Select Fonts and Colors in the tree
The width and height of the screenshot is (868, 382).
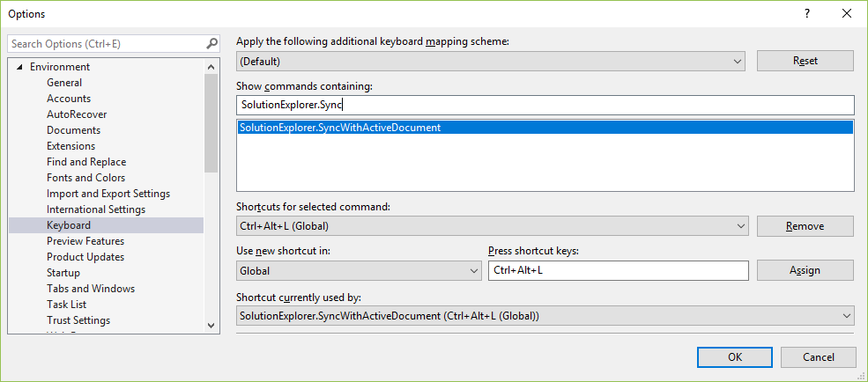(85, 178)
